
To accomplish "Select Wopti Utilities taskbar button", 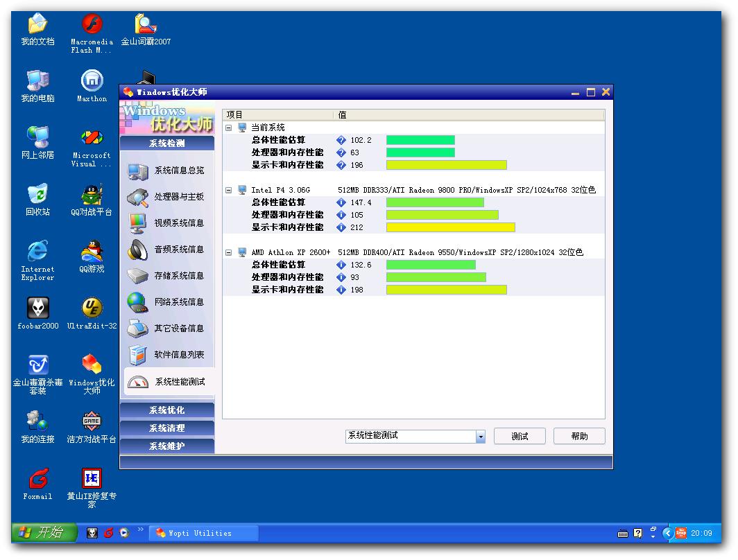I will tap(204, 533).
